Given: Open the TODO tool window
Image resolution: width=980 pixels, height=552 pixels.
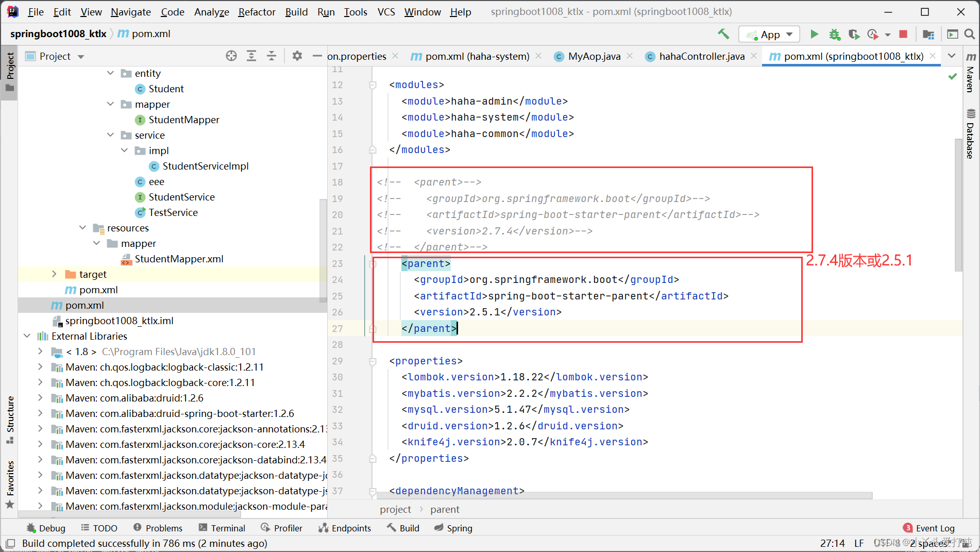Looking at the screenshot, I should tap(99, 528).
